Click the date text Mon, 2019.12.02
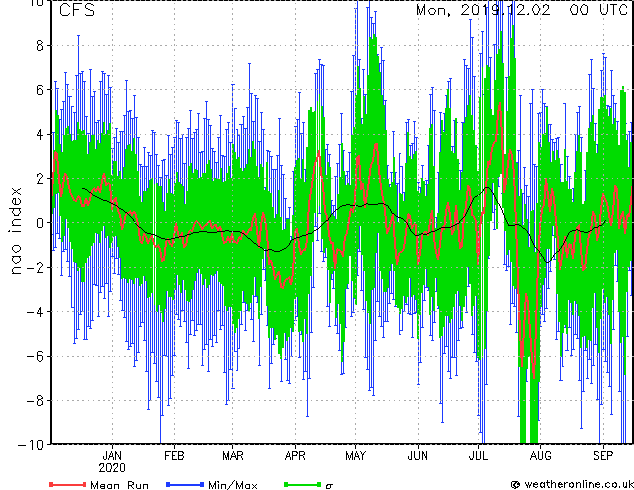The height and width of the screenshot is (490, 634). pos(483,10)
